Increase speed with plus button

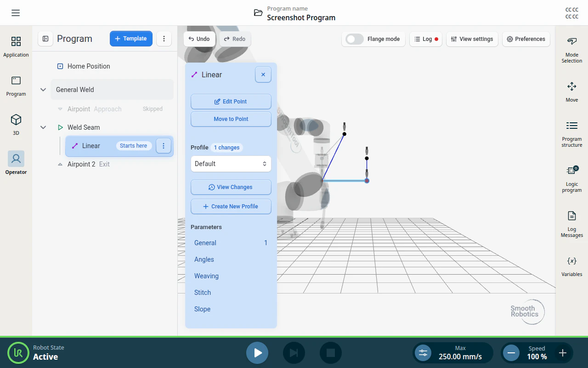click(563, 353)
